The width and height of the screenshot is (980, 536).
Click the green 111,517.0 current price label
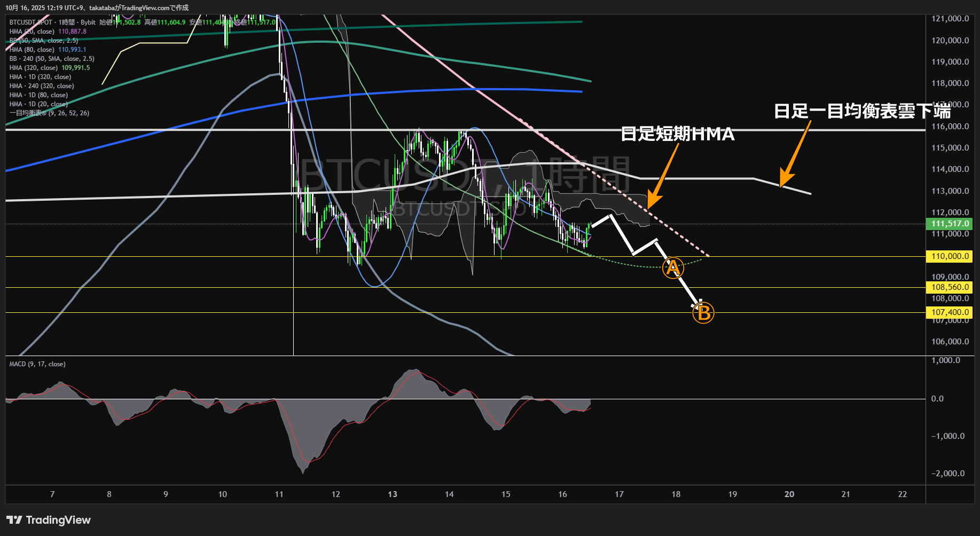950,224
